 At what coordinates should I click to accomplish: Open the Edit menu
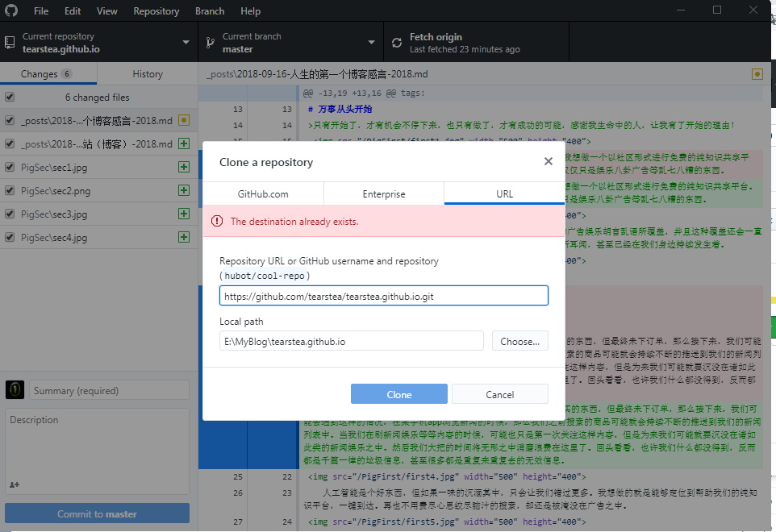click(x=73, y=10)
